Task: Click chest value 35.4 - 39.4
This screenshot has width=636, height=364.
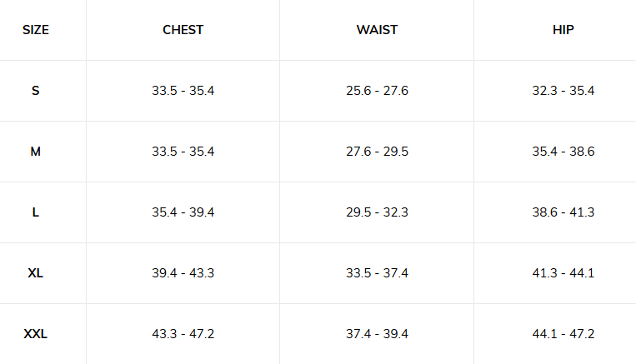Action: [183, 212]
